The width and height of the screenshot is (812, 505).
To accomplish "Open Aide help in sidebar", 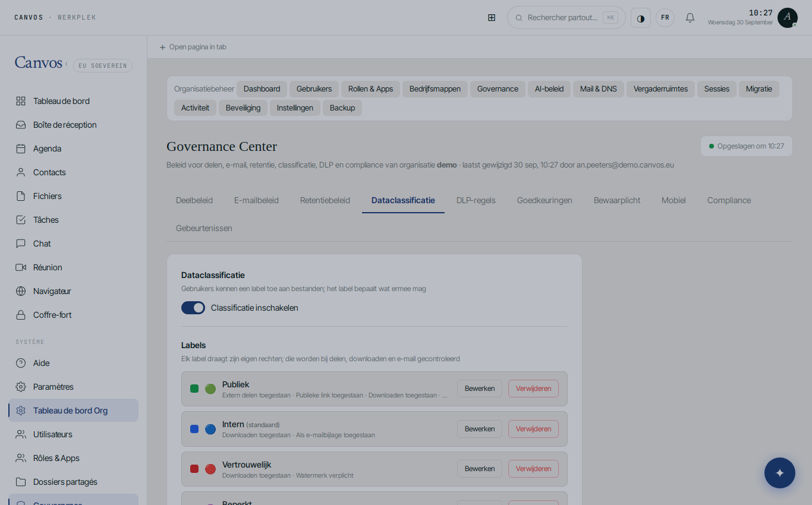I will [x=73, y=363].
